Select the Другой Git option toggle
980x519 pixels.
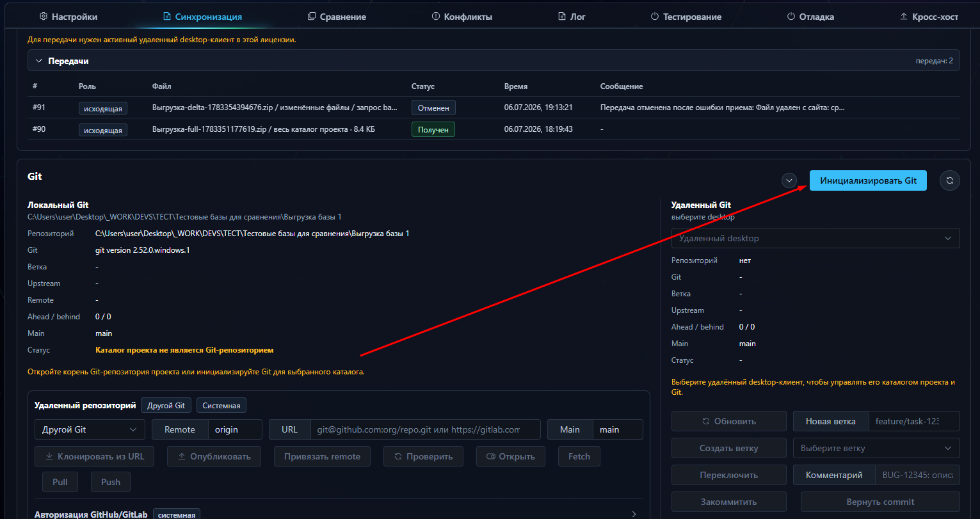[x=166, y=405]
